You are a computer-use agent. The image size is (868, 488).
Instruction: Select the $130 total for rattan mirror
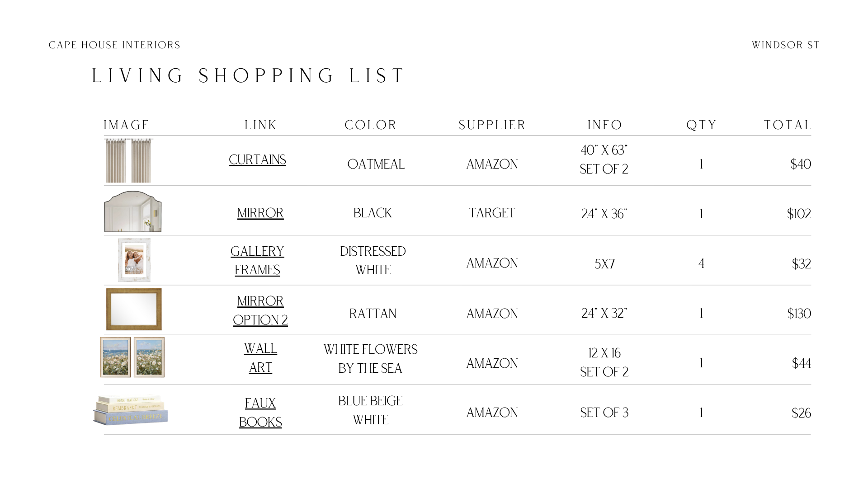[x=799, y=314]
